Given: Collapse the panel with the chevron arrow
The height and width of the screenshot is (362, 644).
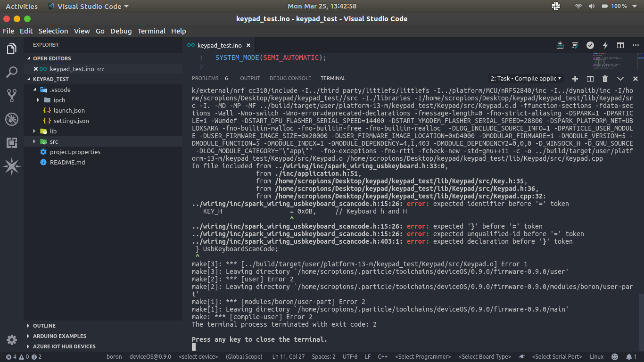Looking at the screenshot, I should 620,79.
